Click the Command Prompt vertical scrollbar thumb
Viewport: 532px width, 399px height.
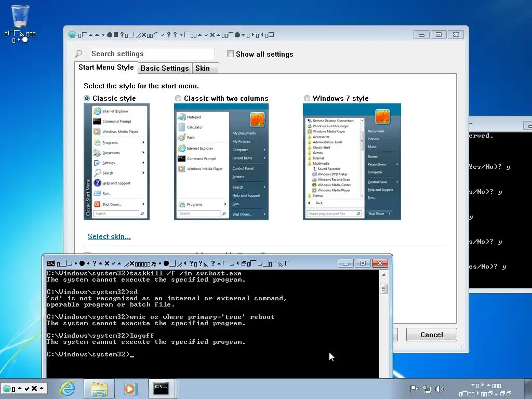(x=384, y=289)
